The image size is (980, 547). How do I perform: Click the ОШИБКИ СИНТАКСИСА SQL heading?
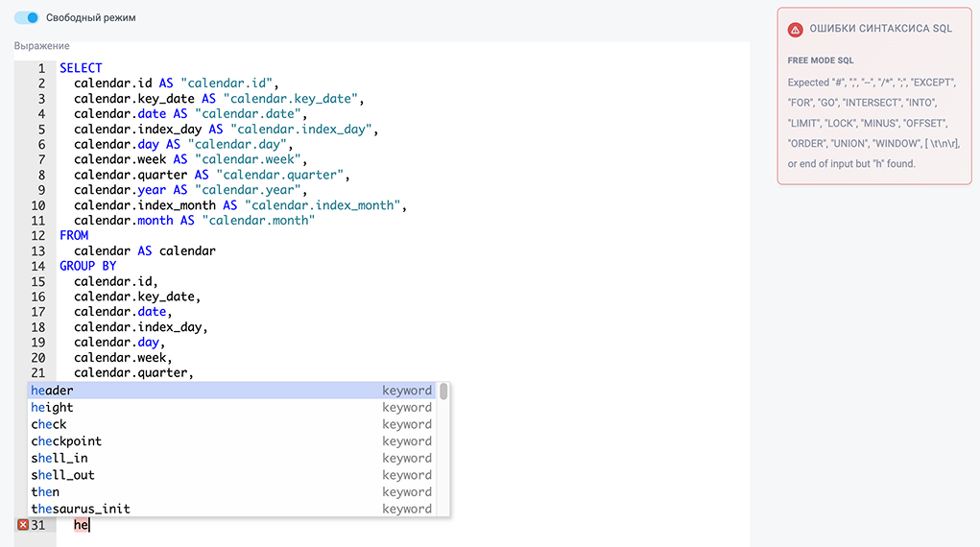coord(881,29)
